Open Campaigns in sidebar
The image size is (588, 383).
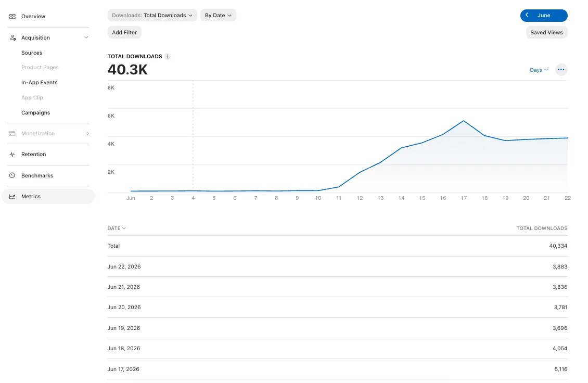point(35,112)
